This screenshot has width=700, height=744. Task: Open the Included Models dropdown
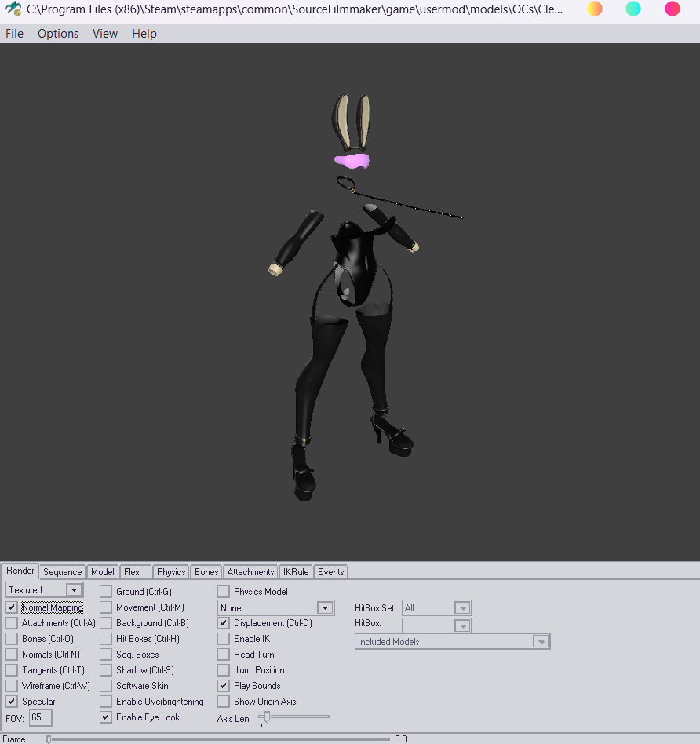(x=452, y=641)
